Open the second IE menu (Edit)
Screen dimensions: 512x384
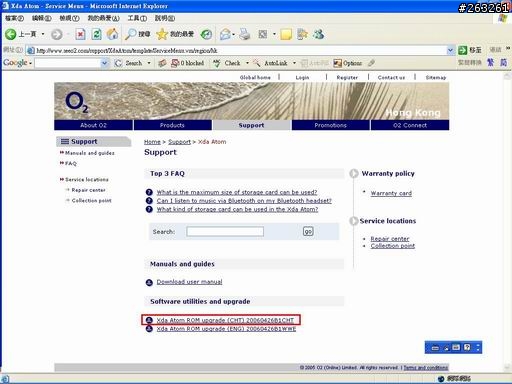tap(41, 18)
